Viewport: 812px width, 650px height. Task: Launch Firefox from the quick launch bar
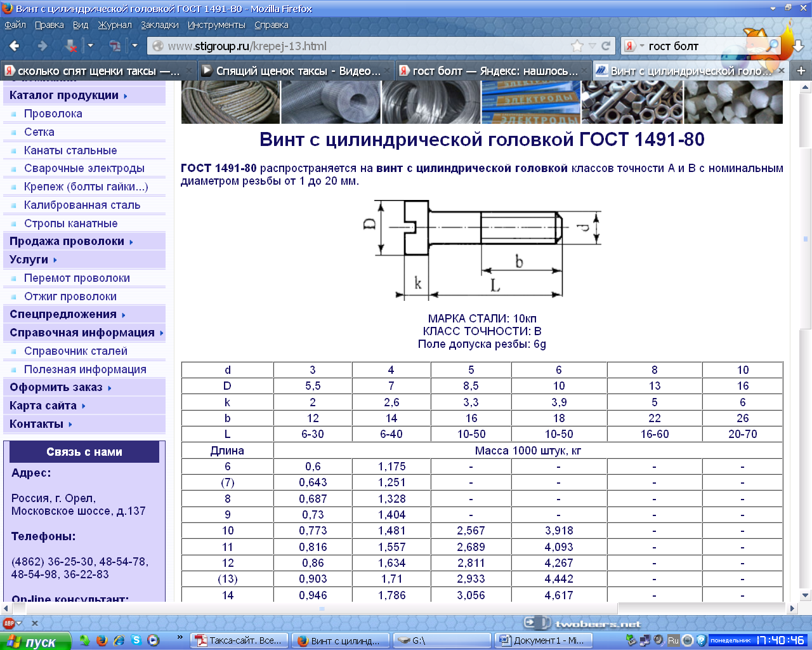[101, 640]
